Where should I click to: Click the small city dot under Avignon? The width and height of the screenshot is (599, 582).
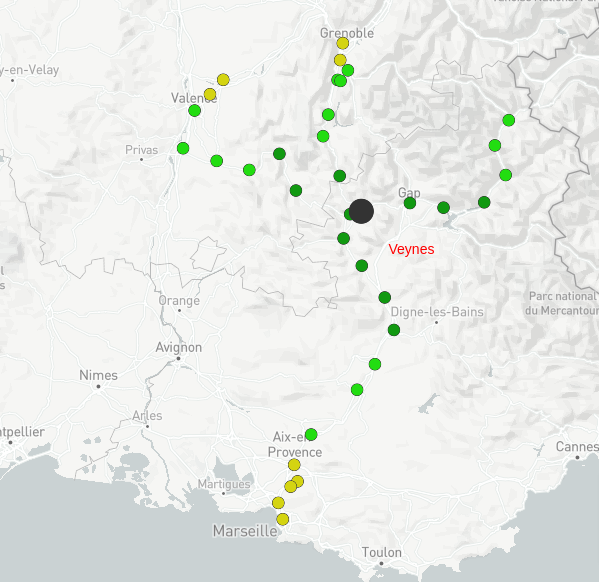click(x=178, y=358)
